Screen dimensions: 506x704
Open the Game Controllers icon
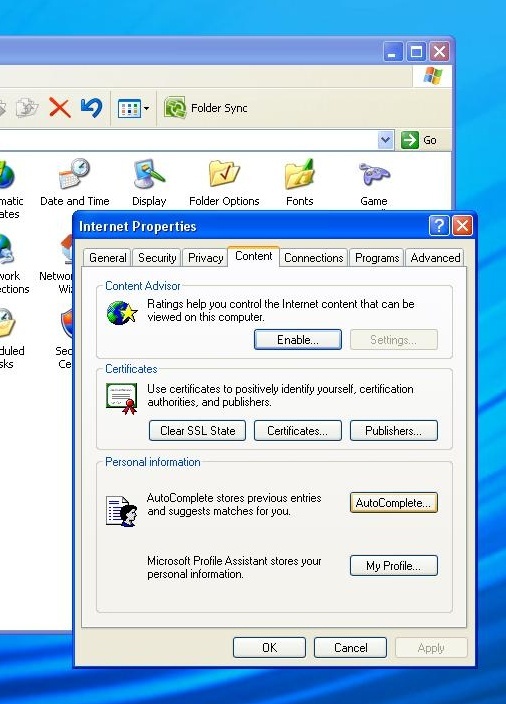pos(374,182)
